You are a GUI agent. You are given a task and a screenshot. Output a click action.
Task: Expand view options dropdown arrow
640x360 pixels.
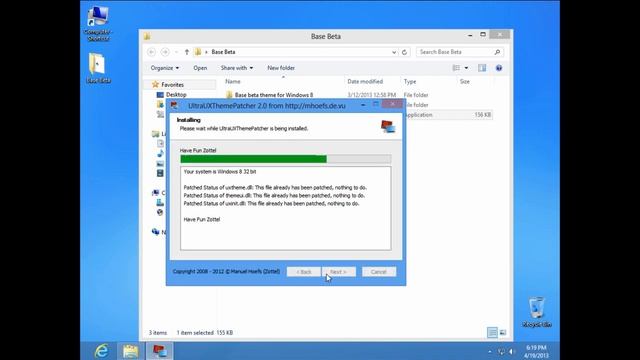tap(466, 68)
